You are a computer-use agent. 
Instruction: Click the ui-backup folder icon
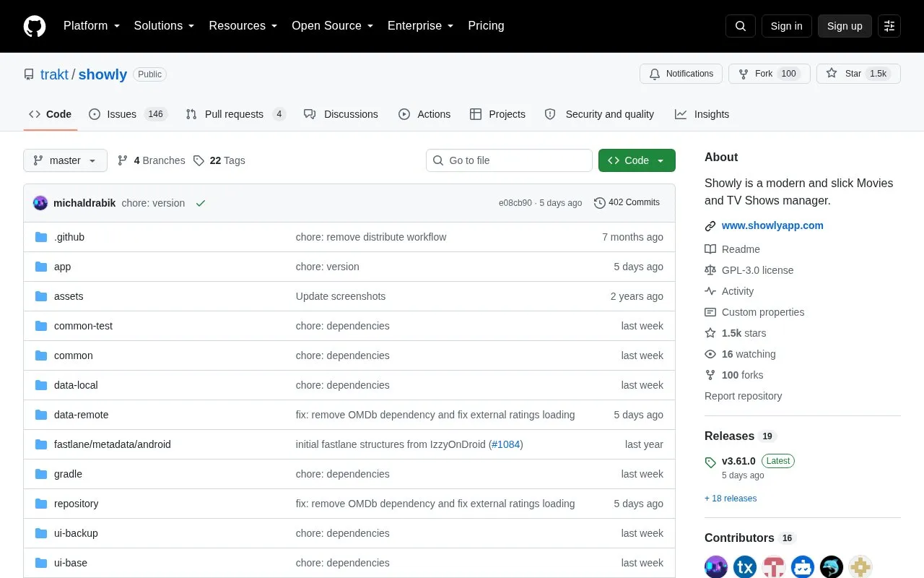(41, 533)
